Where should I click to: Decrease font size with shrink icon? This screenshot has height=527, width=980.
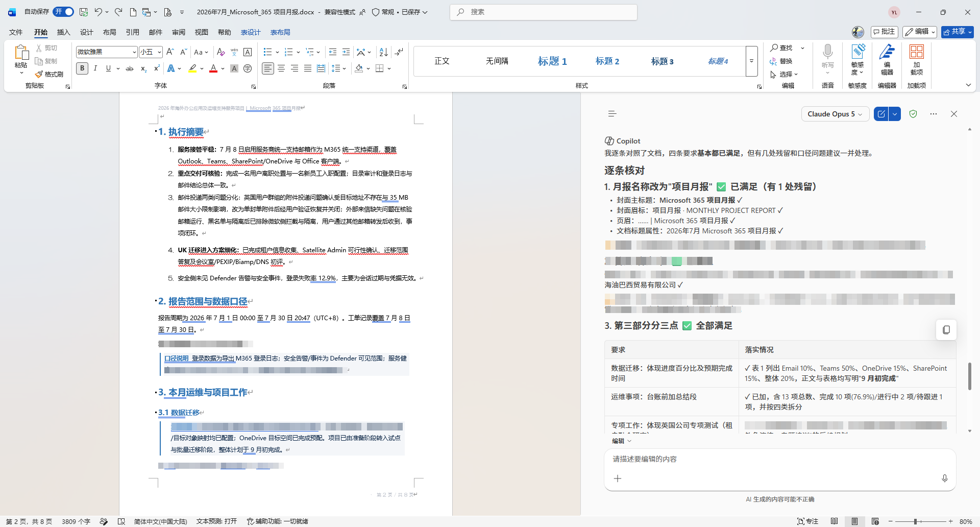[183, 52]
